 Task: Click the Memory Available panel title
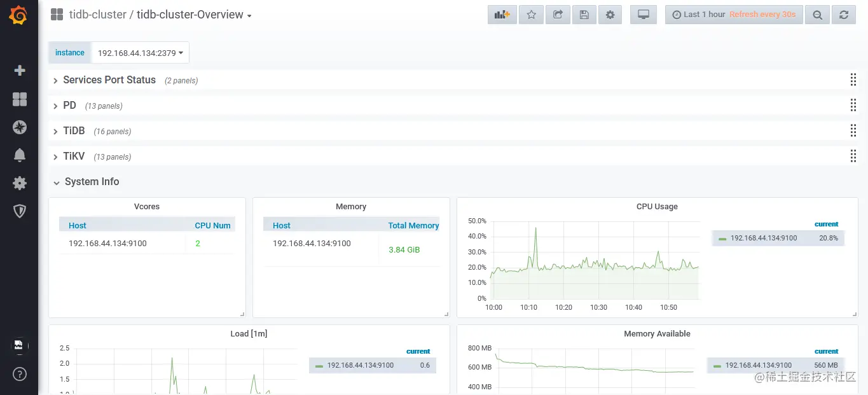point(657,334)
